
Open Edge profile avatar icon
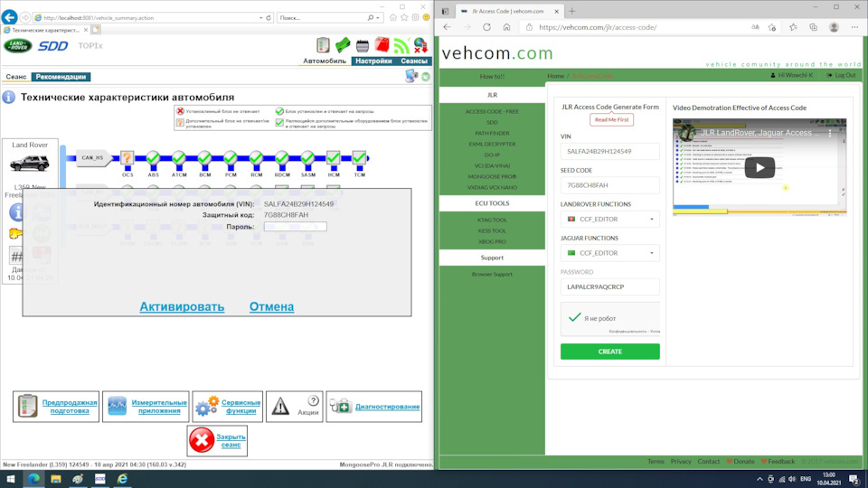click(x=835, y=27)
